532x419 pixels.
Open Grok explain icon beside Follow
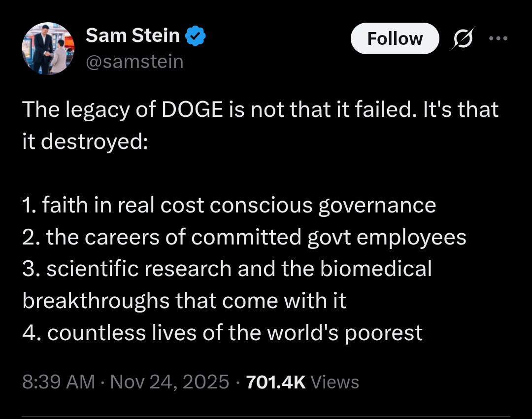point(462,38)
